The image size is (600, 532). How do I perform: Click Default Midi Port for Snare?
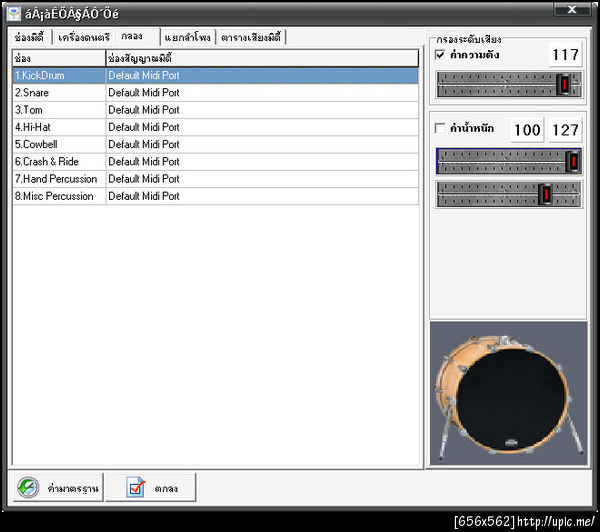click(262, 93)
